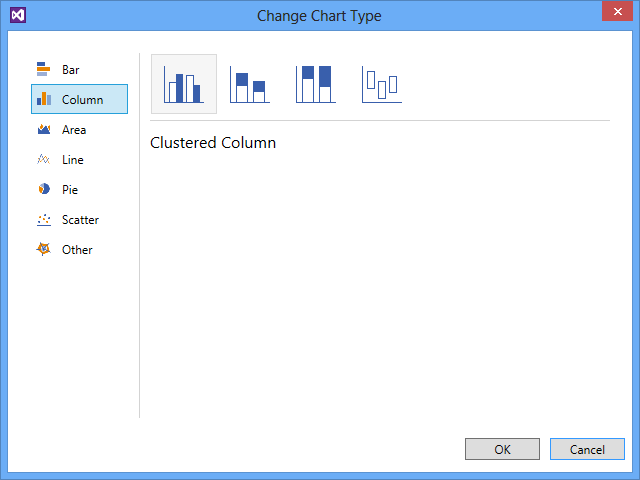
Task: Click the Column category icon
Action: (x=43, y=99)
